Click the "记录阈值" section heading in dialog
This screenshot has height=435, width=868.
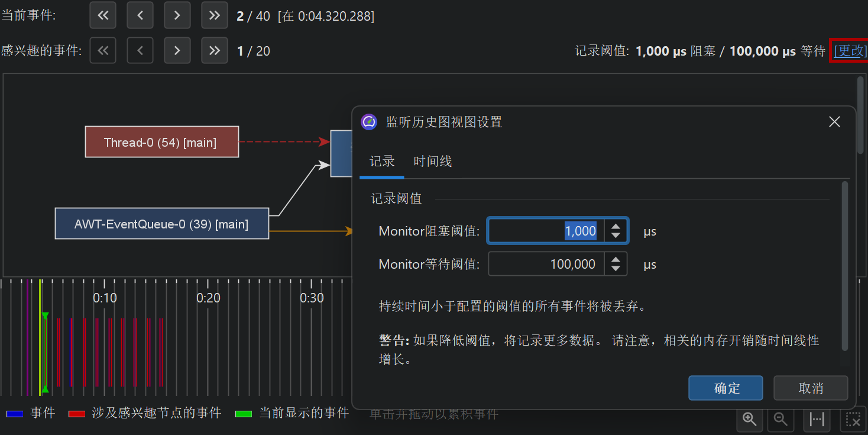[x=396, y=199]
